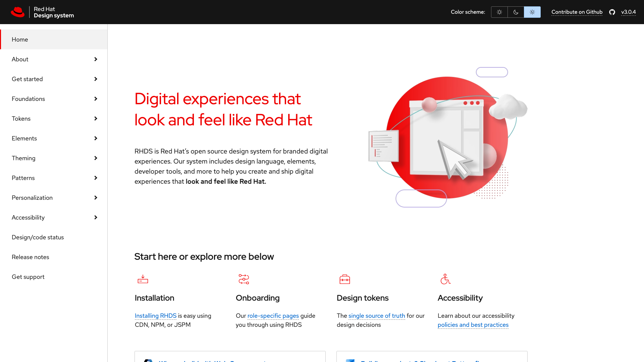Click the GitHub icon in the header
The width and height of the screenshot is (644, 362).
coord(612,12)
